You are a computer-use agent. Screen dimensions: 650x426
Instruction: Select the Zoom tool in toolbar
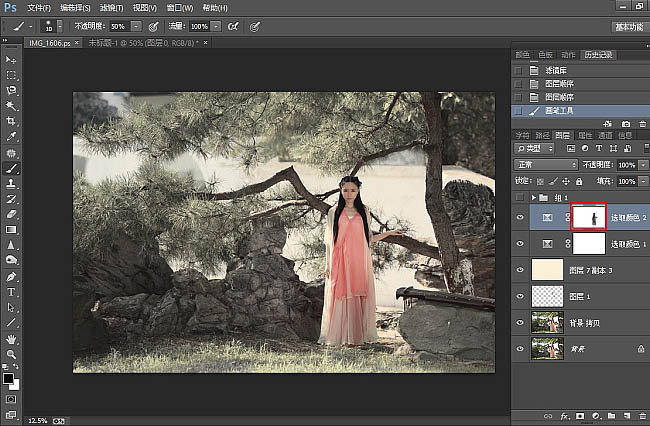point(12,354)
